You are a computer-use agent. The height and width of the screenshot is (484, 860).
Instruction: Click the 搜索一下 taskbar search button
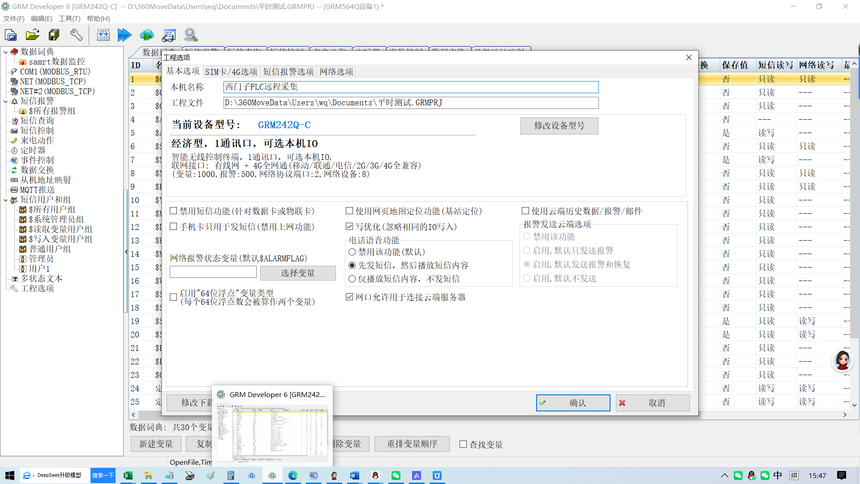coord(103,476)
